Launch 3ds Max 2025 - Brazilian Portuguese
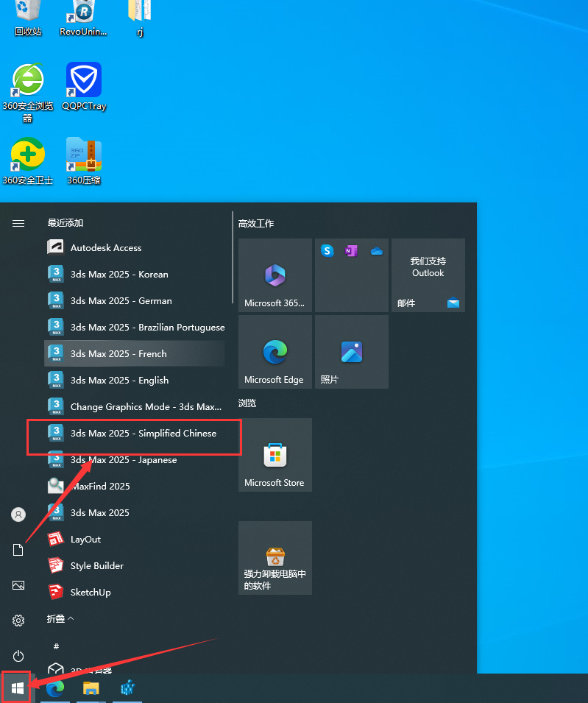This screenshot has width=588, height=703. (x=135, y=327)
